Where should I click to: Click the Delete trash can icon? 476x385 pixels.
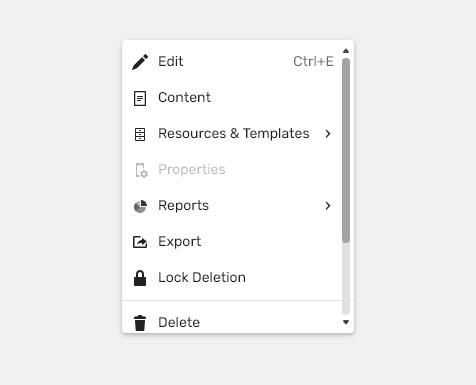coord(140,323)
